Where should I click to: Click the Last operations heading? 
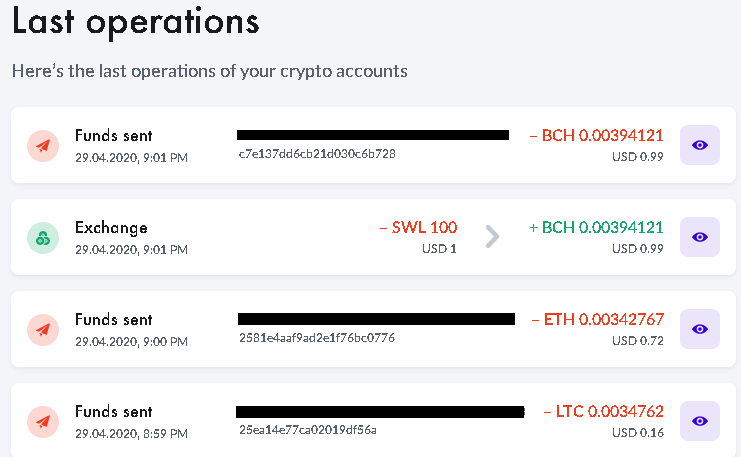tap(136, 23)
